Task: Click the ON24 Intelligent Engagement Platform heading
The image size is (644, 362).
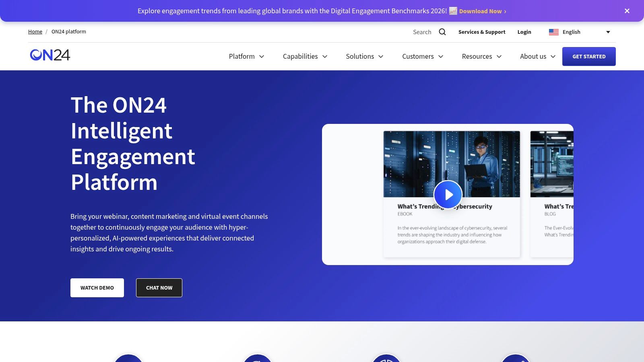Action: pyautogui.click(x=133, y=144)
